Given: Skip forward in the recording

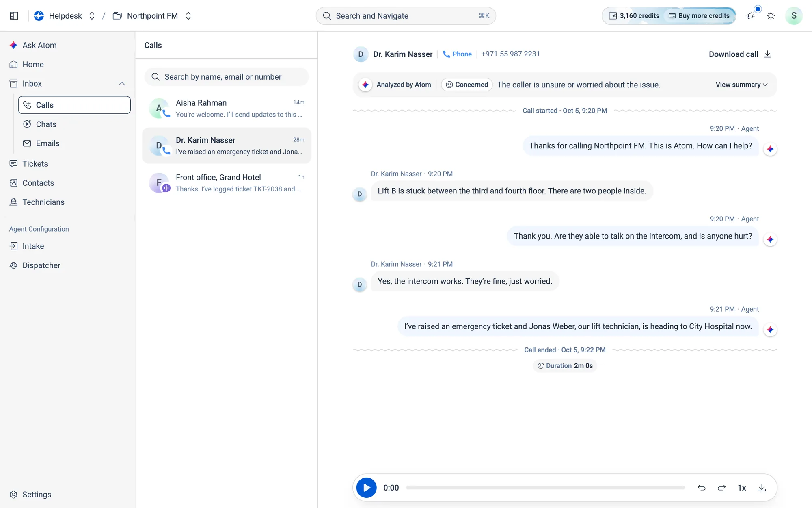Looking at the screenshot, I should coord(721,488).
